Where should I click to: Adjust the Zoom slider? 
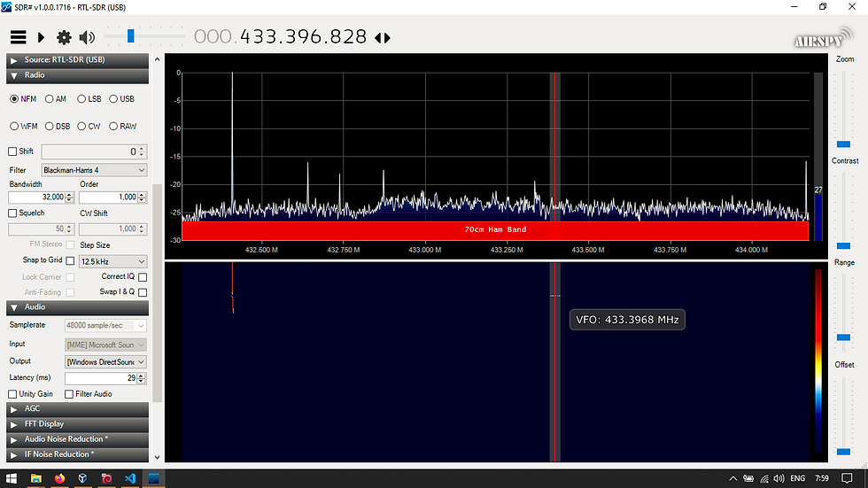coord(843,143)
